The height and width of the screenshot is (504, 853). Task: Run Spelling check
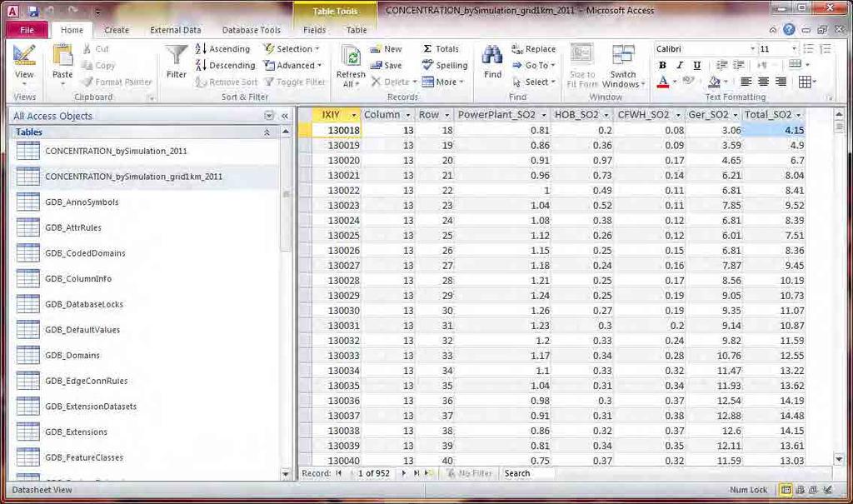445,65
